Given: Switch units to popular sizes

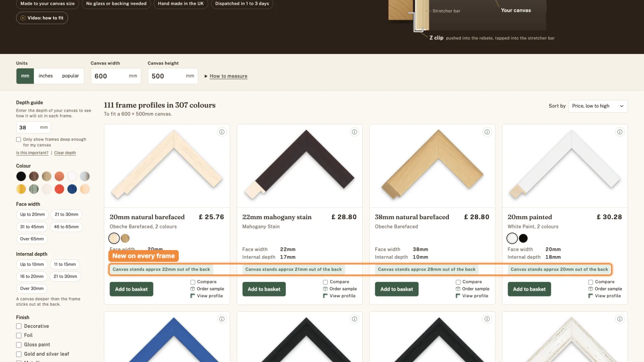Looking at the screenshot, I should point(70,76).
